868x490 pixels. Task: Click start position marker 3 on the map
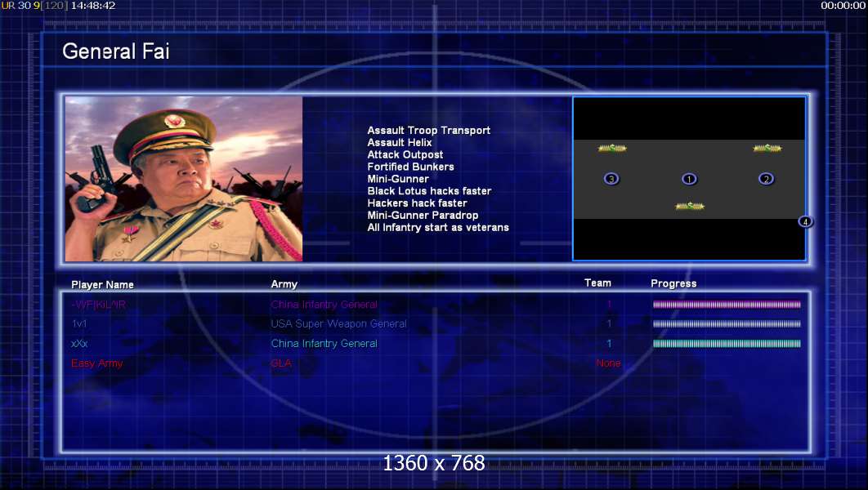[x=611, y=179]
